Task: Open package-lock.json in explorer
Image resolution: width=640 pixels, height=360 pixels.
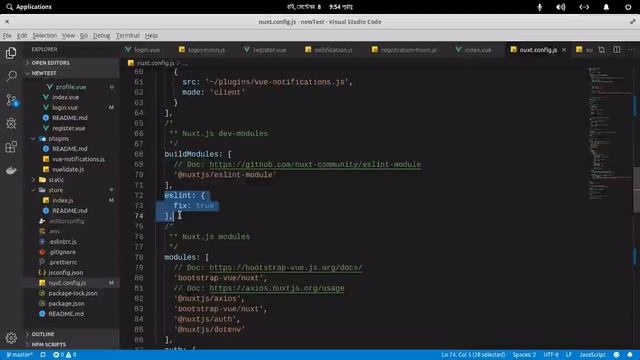Action: click(x=73, y=293)
